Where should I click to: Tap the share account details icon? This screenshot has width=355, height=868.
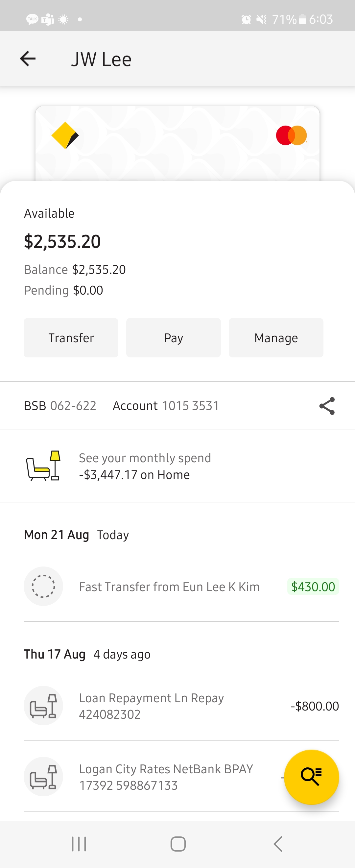pos(327,406)
